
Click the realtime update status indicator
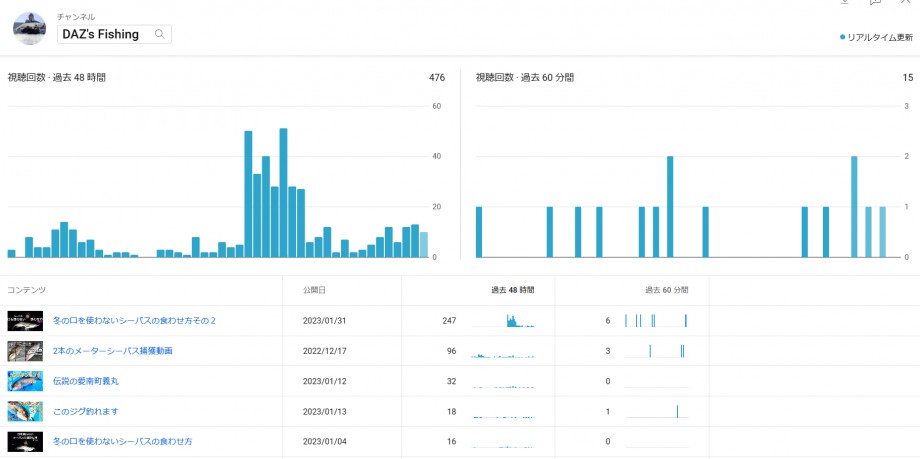coord(877,37)
